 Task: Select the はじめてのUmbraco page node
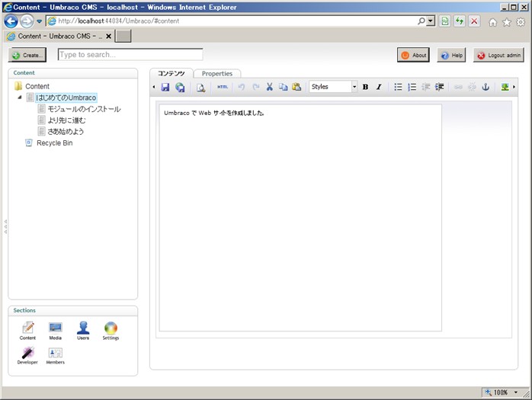tap(66, 98)
